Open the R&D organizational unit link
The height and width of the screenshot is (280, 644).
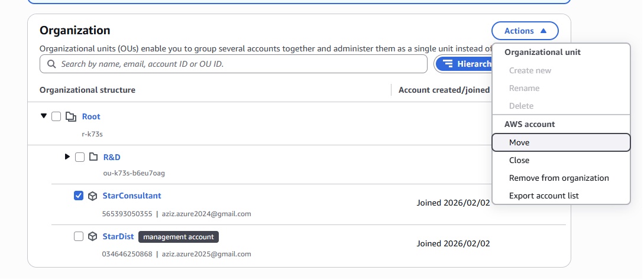(x=112, y=157)
